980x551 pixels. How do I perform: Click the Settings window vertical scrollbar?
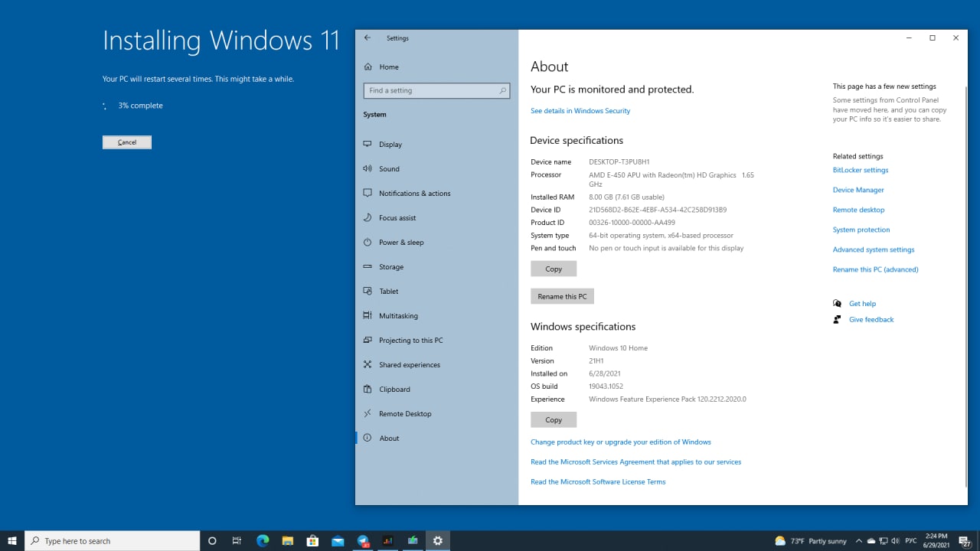click(x=965, y=287)
